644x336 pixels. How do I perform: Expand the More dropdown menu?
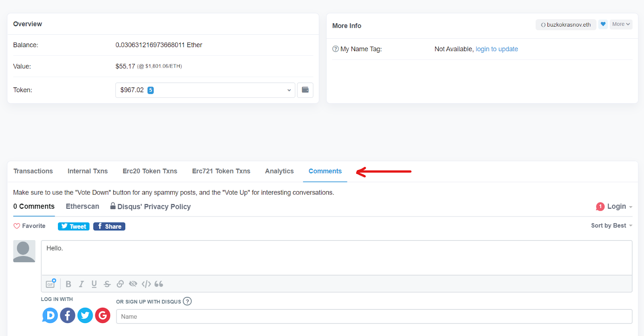click(621, 24)
